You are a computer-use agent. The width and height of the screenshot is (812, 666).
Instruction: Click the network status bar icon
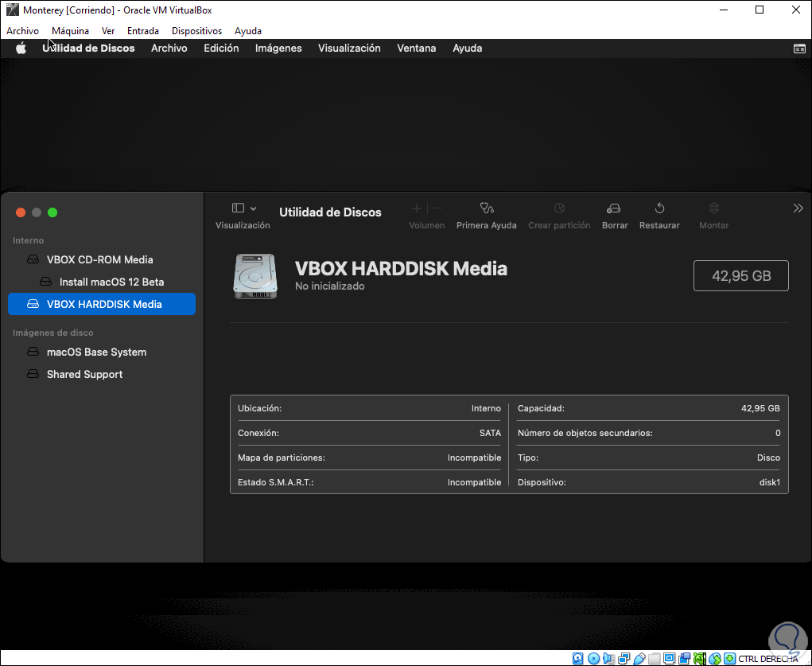(624, 659)
